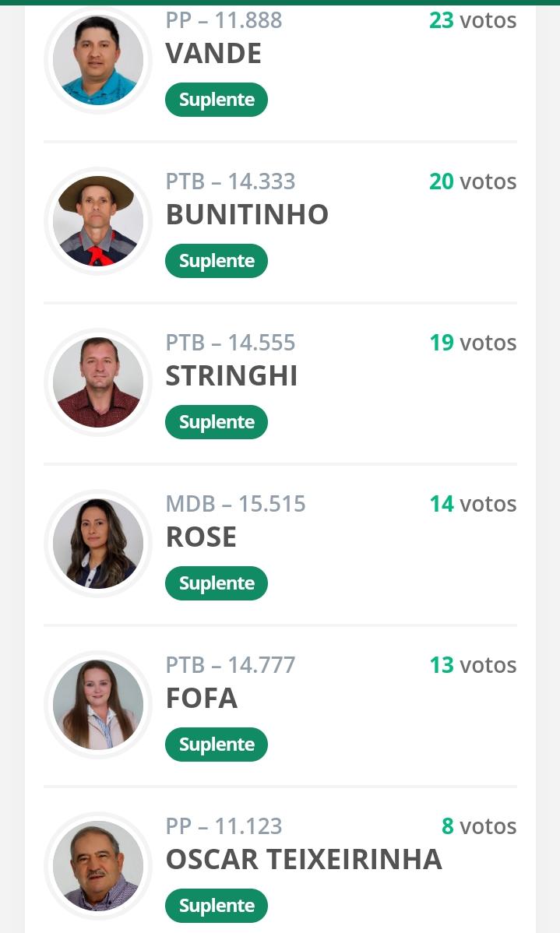
Task: Select the name OSCAR TEIXEIRINHA
Action: click(x=304, y=860)
